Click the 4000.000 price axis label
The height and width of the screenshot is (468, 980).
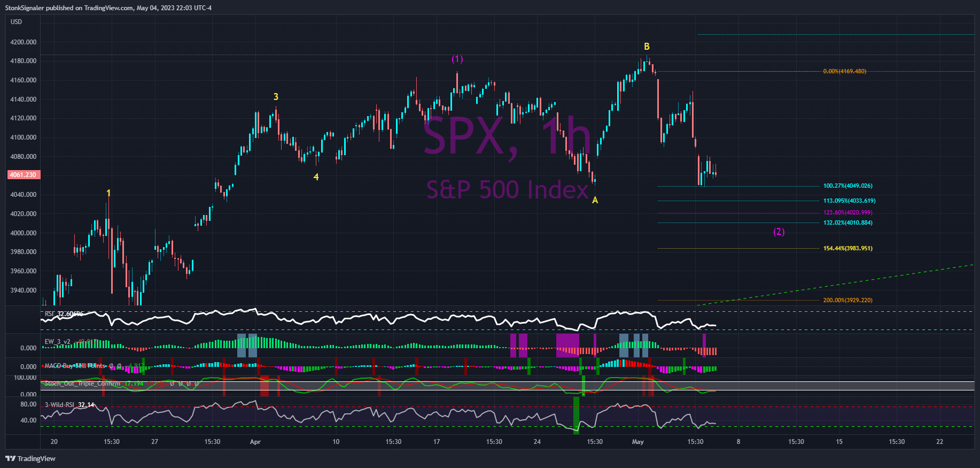pyautogui.click(x=24, y=233)
